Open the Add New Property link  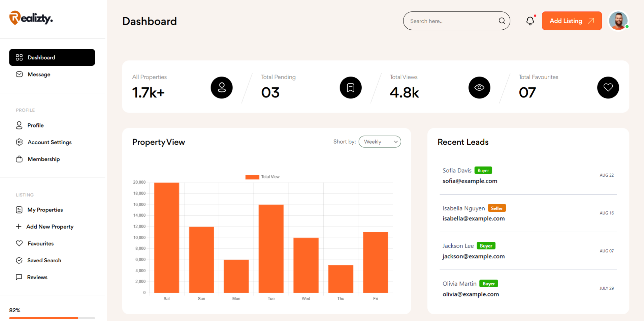click(19, 226)
